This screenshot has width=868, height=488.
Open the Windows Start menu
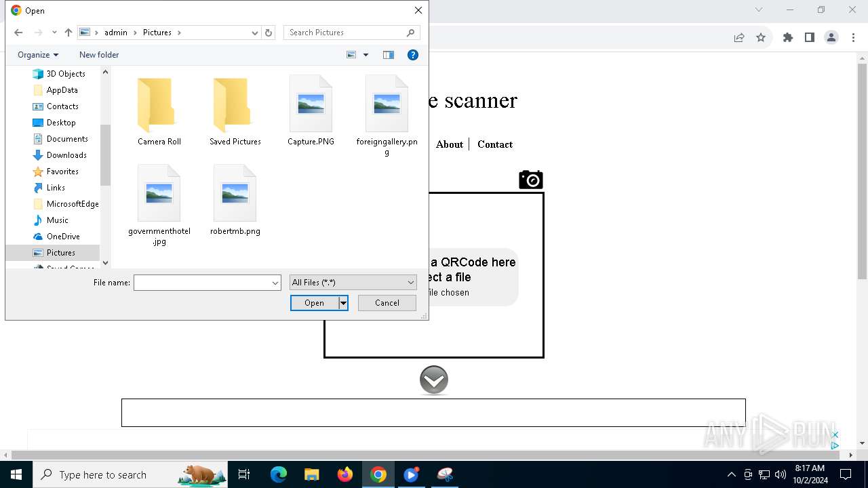click(16, 474)
